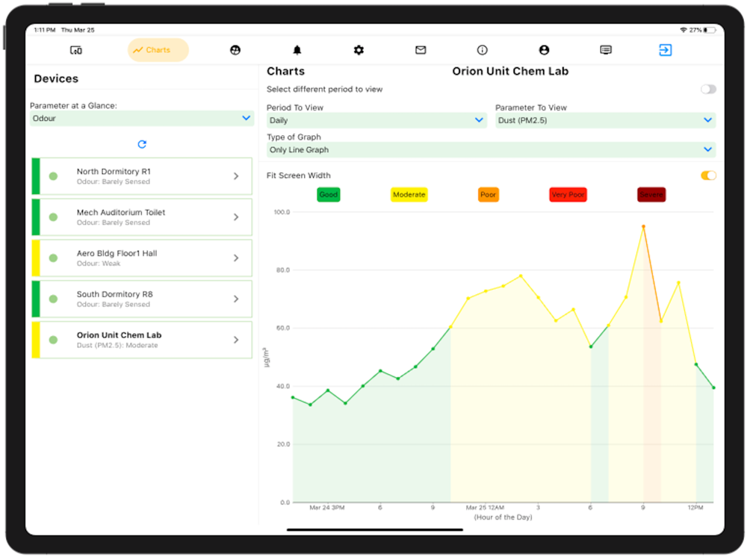Open notifications bell icon

point(297,50)
